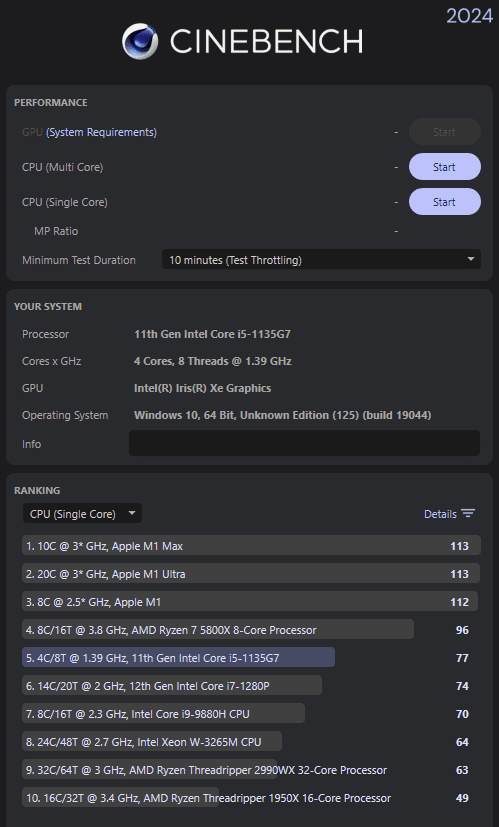Click the Minimum Test Duration dropdown arrow
Viewport: 499px width, 827px height.
coord(471,259)
